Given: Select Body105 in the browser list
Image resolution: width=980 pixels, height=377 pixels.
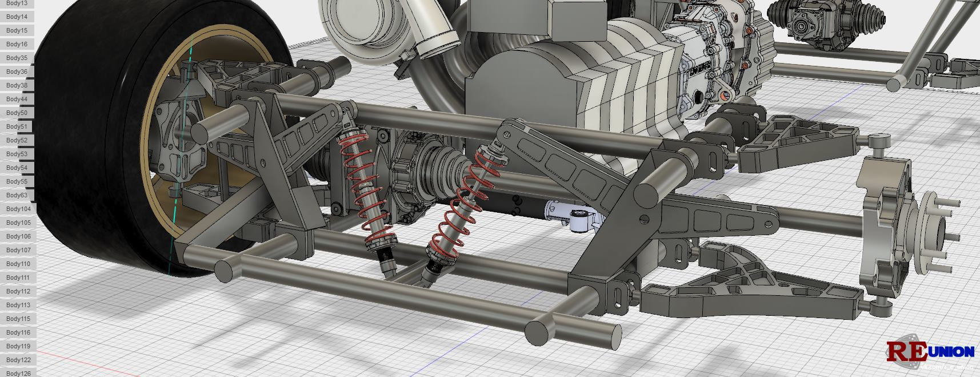Looking at the screenshot, I should pos(18,223).
